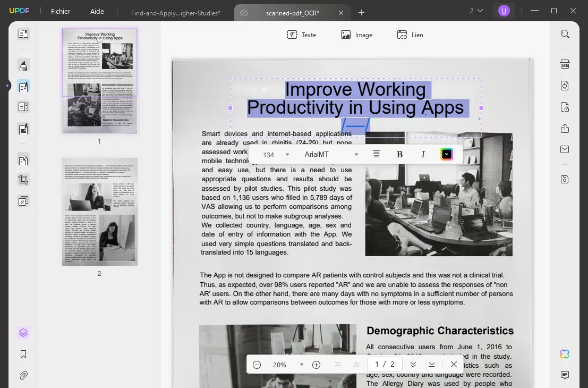Click the 'Demographic Characteristics' heading text

[440, 331]
